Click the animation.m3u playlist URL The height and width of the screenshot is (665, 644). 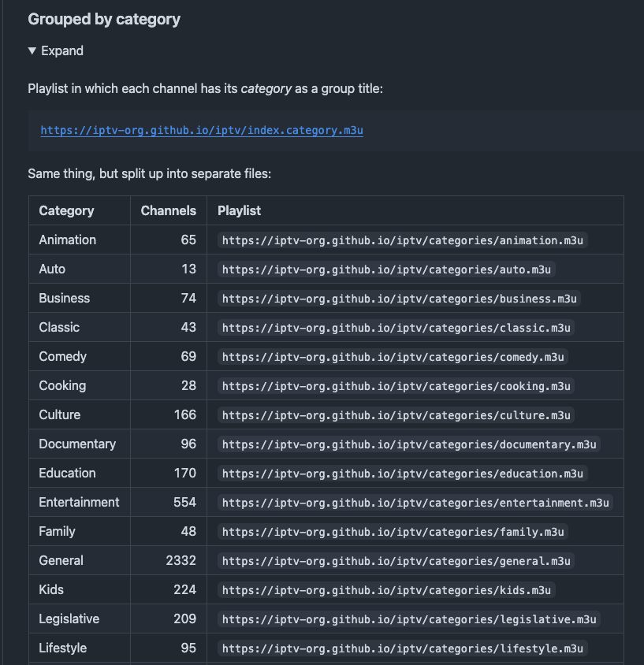[402, 240]
